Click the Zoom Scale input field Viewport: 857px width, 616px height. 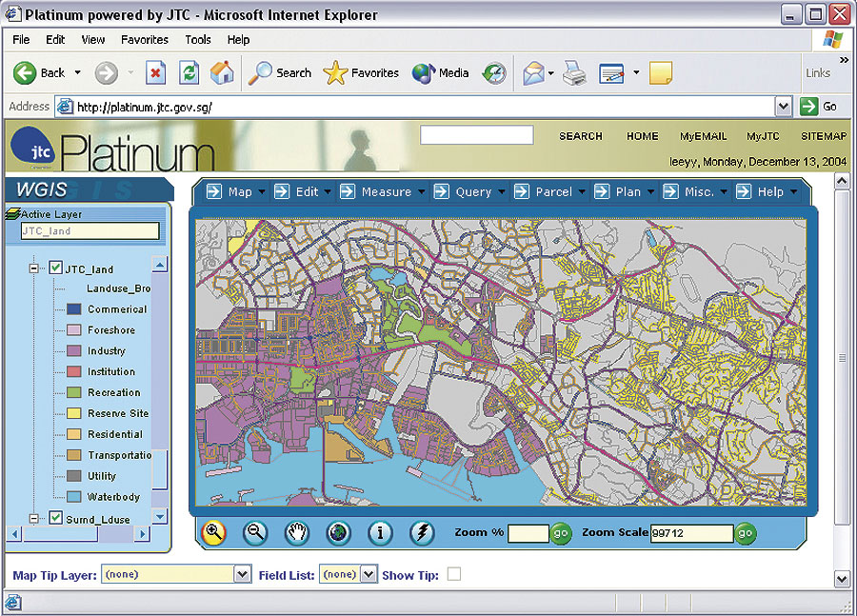691,533
